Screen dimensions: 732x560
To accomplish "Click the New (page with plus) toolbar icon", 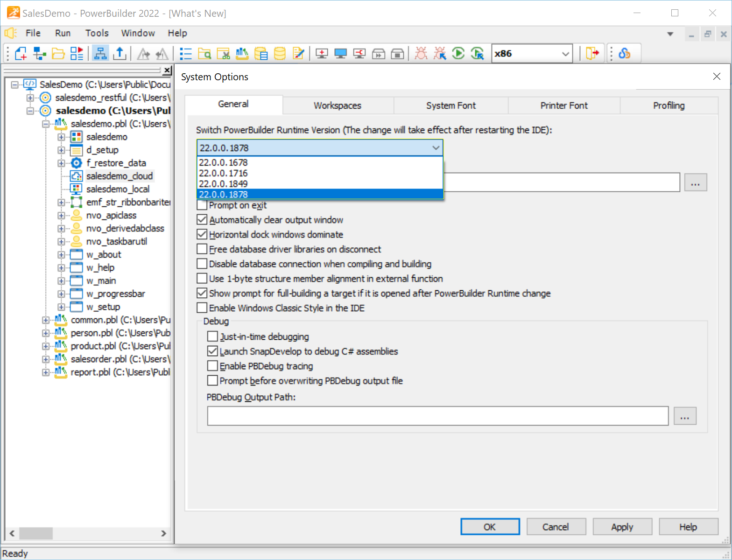I will click(x=21, y=54).
